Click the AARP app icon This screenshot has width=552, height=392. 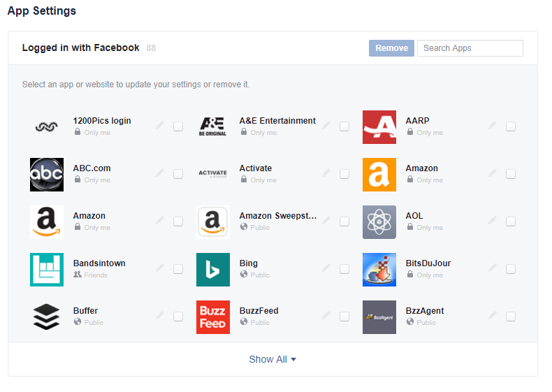coord(379,126)
